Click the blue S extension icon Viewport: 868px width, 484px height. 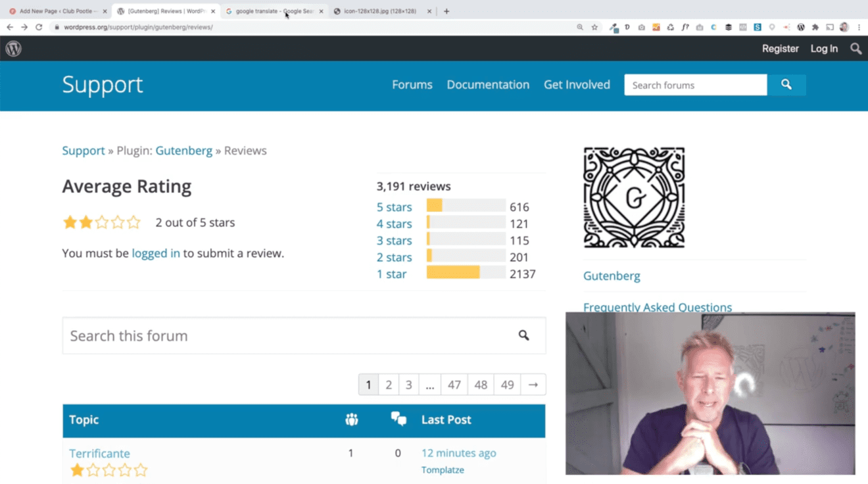758,28
